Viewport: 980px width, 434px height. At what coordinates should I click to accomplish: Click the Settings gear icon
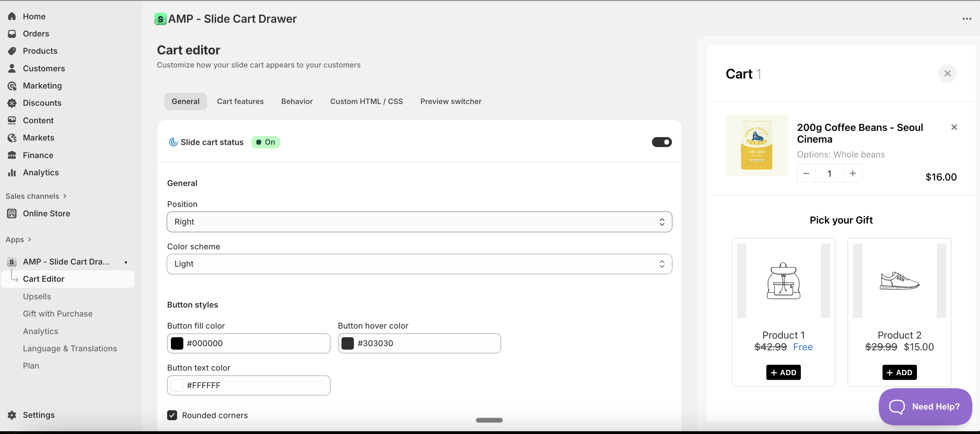[x=12, y=415]
